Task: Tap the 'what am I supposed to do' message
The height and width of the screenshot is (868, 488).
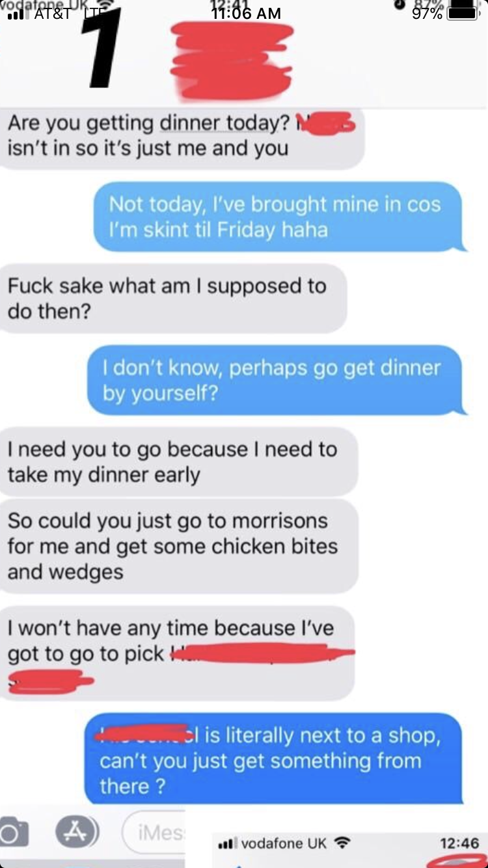Action: pos(172,298)
